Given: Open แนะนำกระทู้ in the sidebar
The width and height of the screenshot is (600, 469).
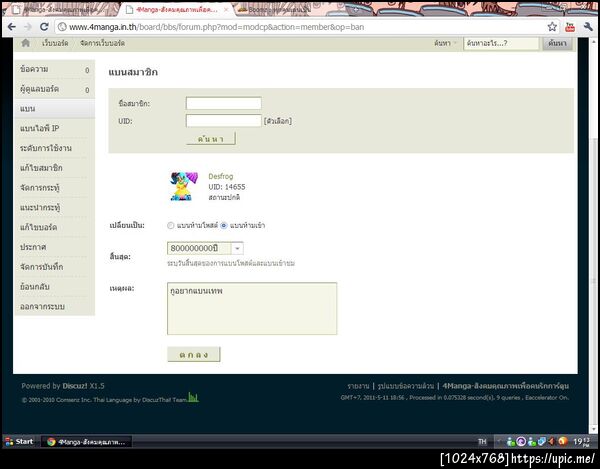Looking at the screenshot, I should [x=54, y=208].
